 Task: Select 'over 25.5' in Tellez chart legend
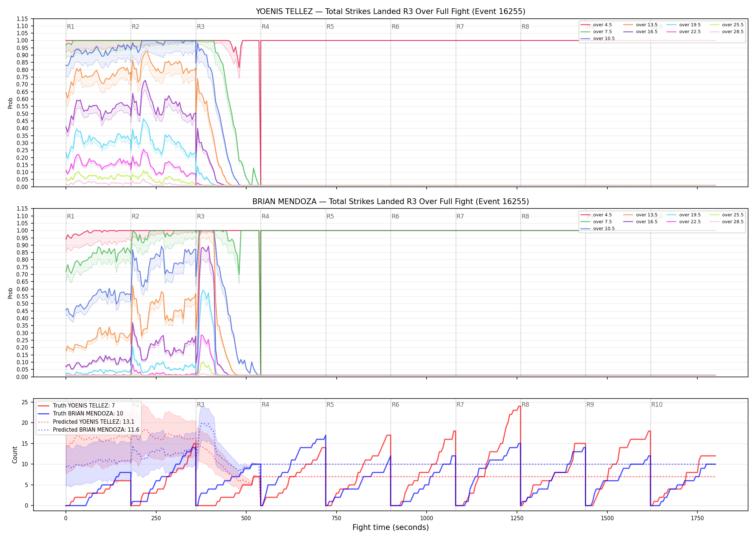pos(726,25)
